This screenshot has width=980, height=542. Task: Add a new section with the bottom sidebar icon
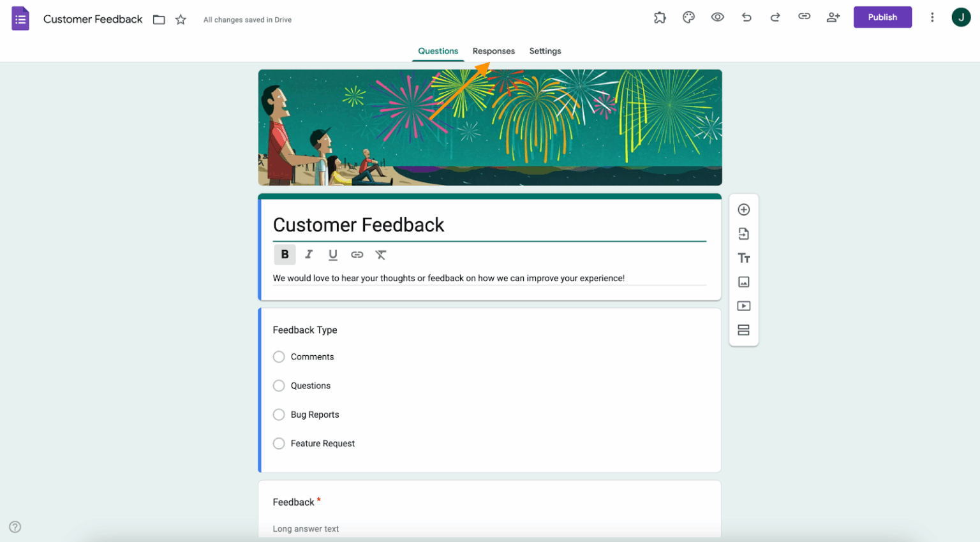coord(743,330)
